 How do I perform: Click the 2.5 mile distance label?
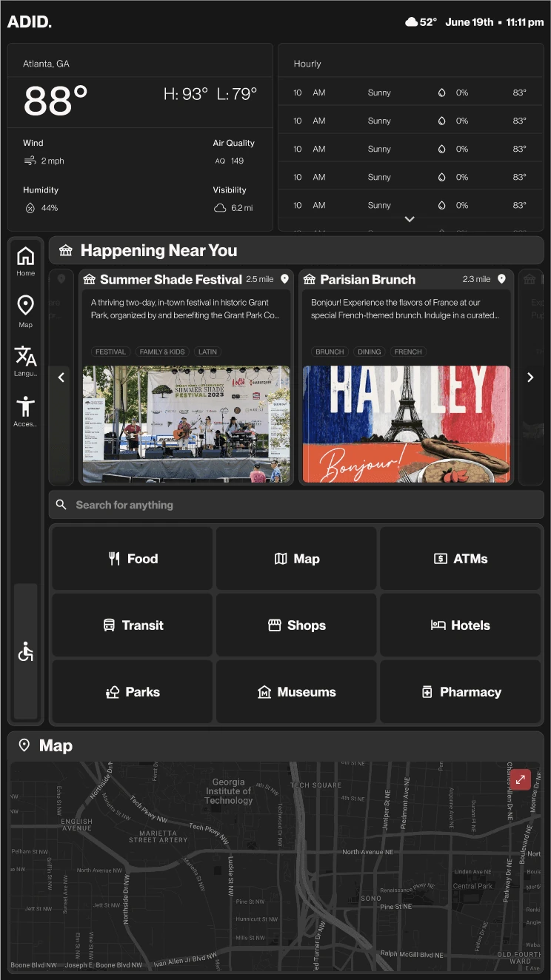260,279
